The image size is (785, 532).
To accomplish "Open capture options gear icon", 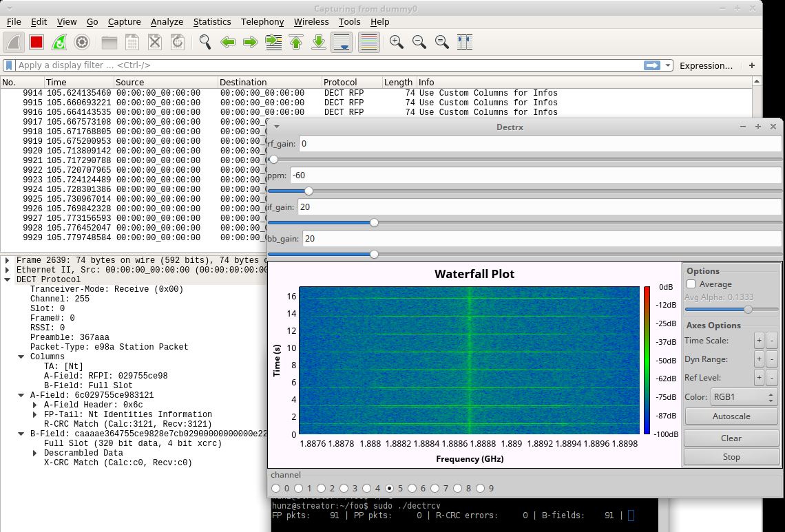I will pyautogui.click(x=82, y=43).
